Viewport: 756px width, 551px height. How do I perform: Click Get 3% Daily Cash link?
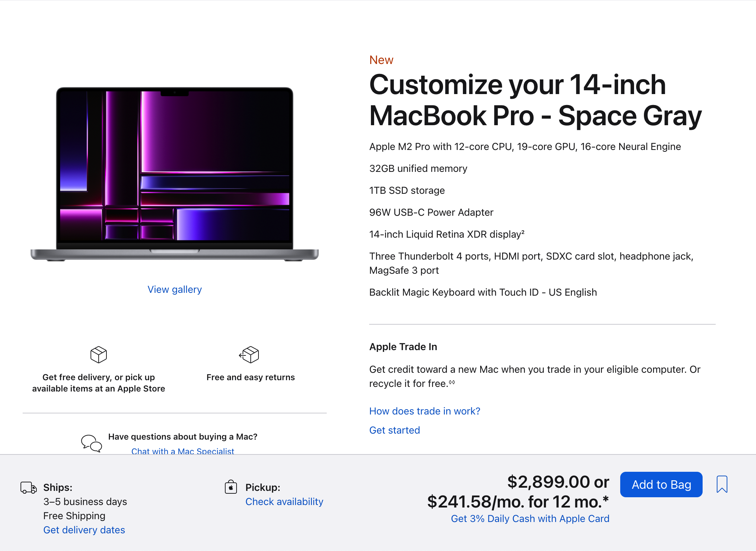tap(530, 518)
